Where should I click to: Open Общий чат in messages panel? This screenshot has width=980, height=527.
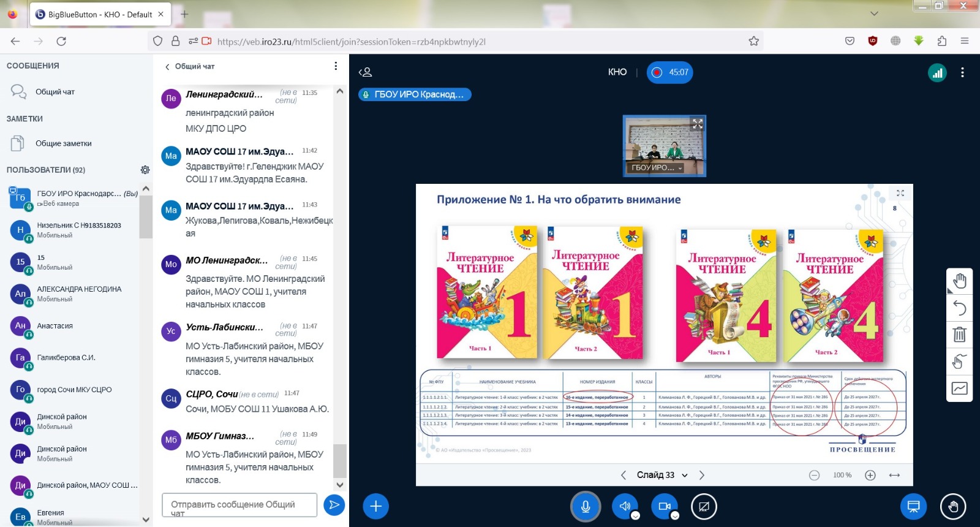55,92
